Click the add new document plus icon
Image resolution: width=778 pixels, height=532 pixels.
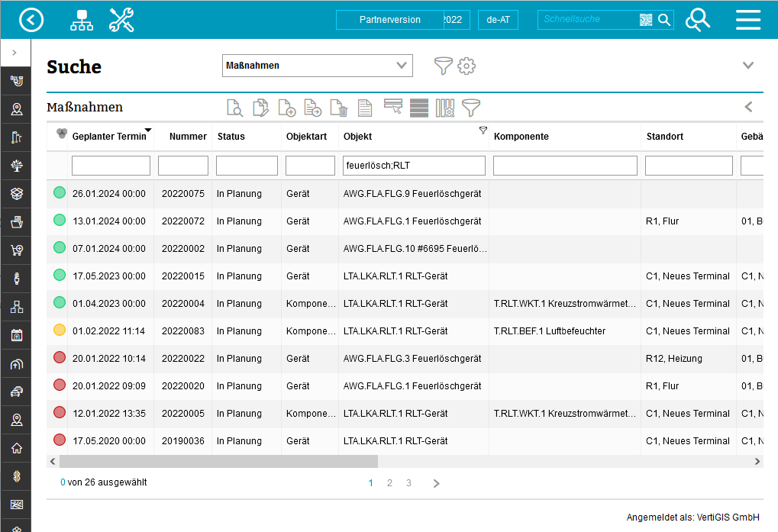pos(287,108)
